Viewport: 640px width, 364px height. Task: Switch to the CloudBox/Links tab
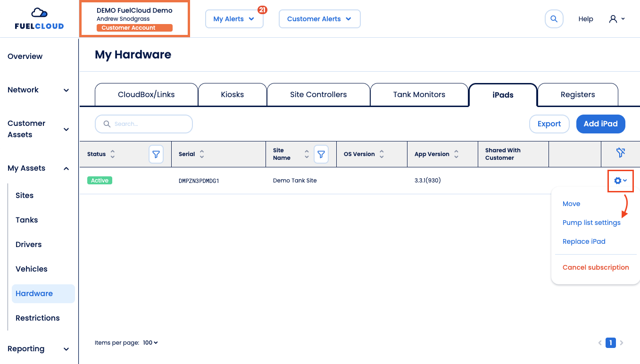click(x=146, y=94)
